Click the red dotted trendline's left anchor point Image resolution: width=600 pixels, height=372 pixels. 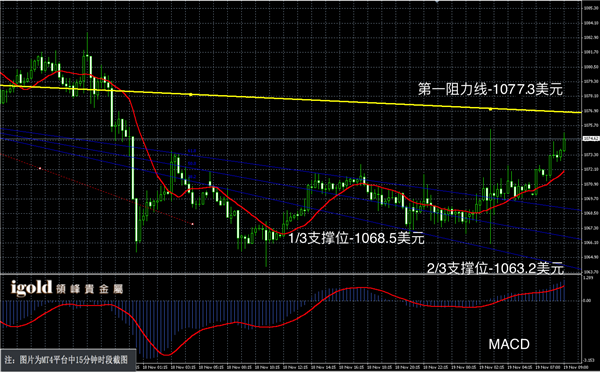40,168
